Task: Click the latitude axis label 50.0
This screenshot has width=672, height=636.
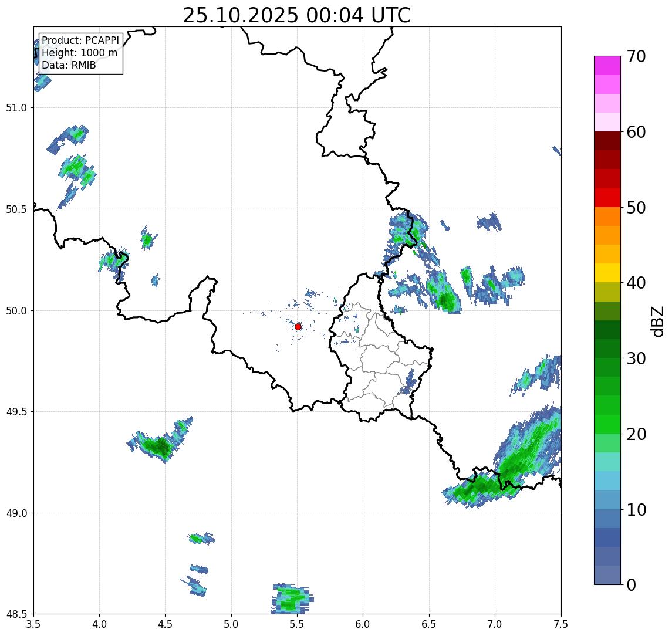Action: (16, 310)
